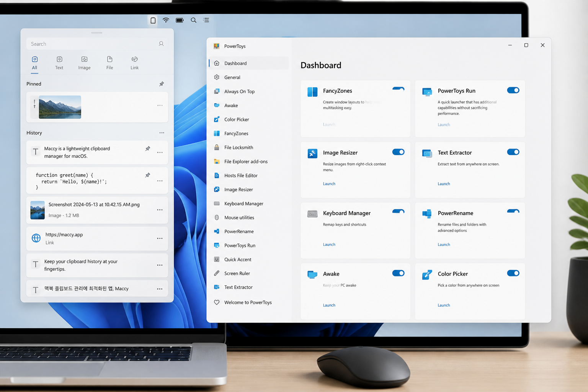
Task: Open the clipboard icon in the menu bar
Action: 153,20
